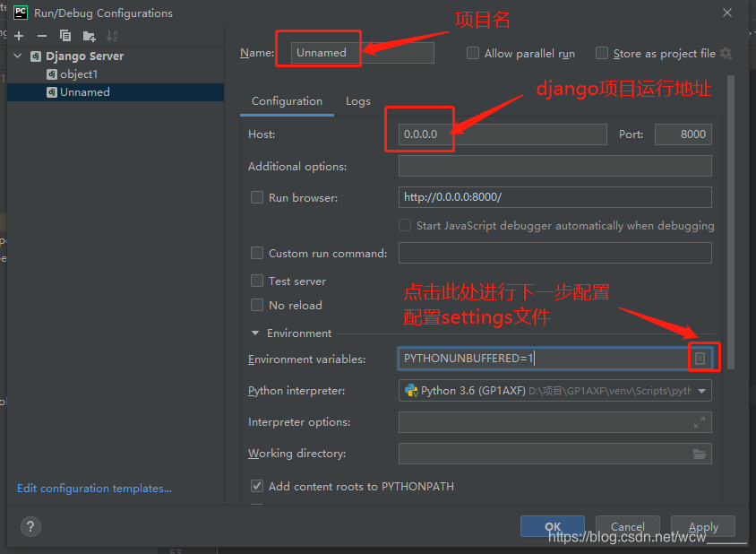
Task: Enable Custom run command checkbox
Action: pos(257,253)
